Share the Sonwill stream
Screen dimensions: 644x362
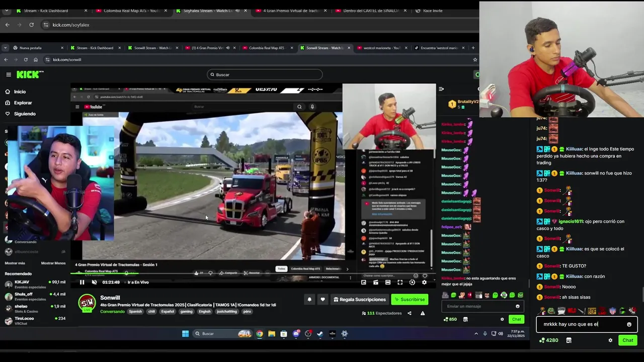(410, 313)
